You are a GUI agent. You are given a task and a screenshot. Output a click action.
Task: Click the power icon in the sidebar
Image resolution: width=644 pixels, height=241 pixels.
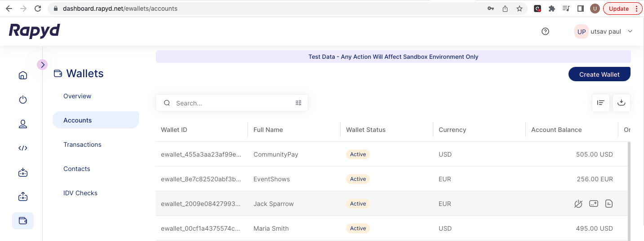pyautogui.click(x=23, y=100)
